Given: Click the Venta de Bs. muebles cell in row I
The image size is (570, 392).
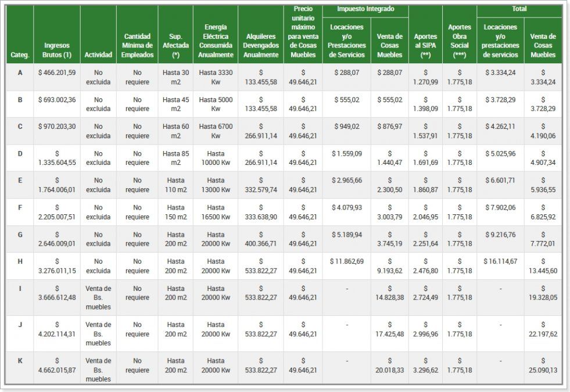Looking at the screenshot, I should click(98, 297).
